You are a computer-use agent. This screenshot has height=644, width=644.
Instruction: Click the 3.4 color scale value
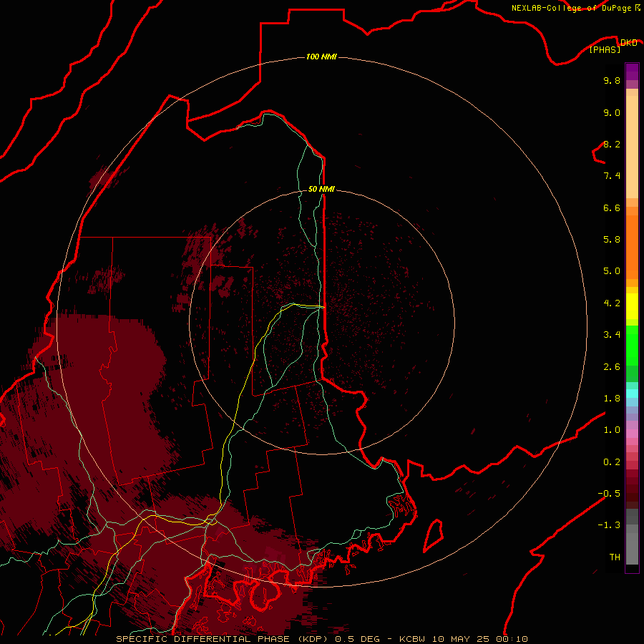coord(612,335)
